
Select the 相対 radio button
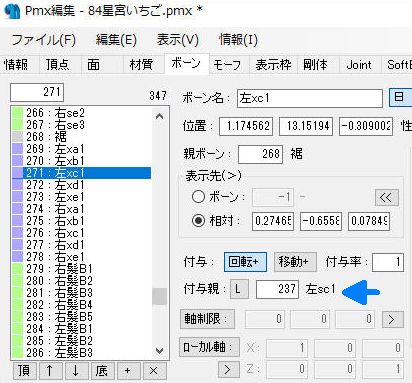coord(198,221)
